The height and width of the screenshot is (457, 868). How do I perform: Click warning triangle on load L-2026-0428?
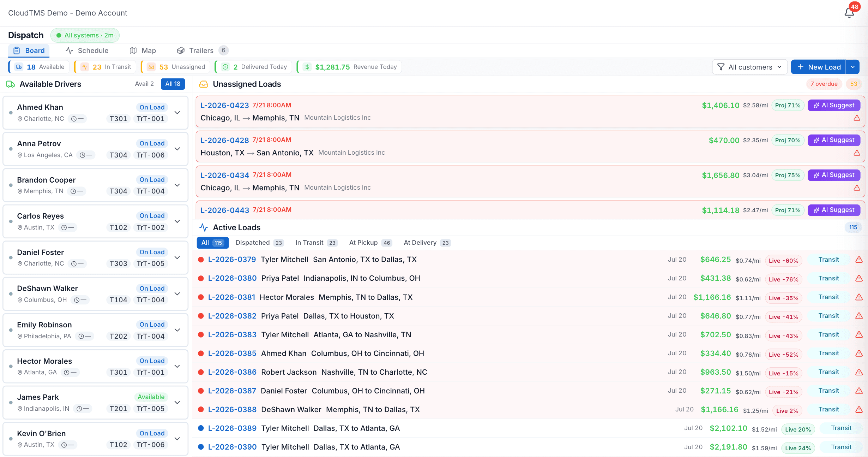tap(857, 153)
